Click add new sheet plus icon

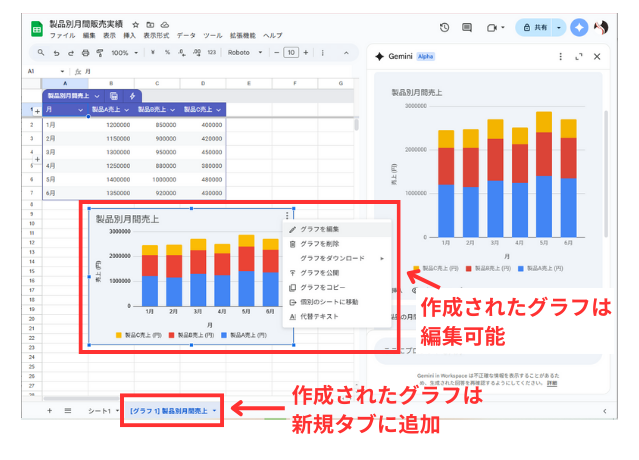click(49, 410)
